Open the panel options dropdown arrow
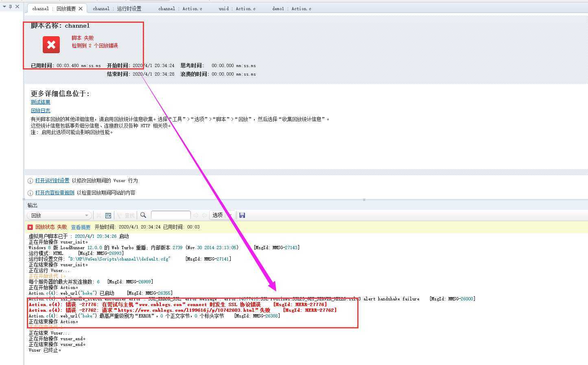This screenshot has height=365, width=588. (x=4, y=7)
